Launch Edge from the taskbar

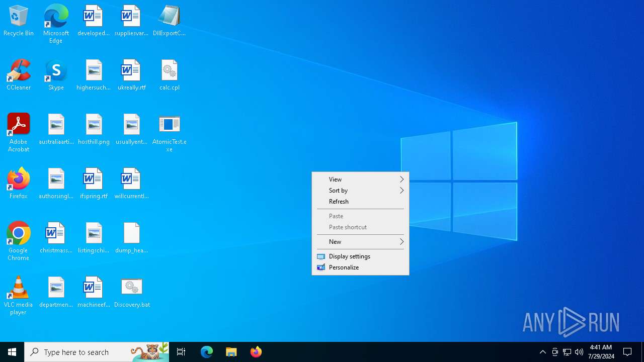(x=207, y=352)
